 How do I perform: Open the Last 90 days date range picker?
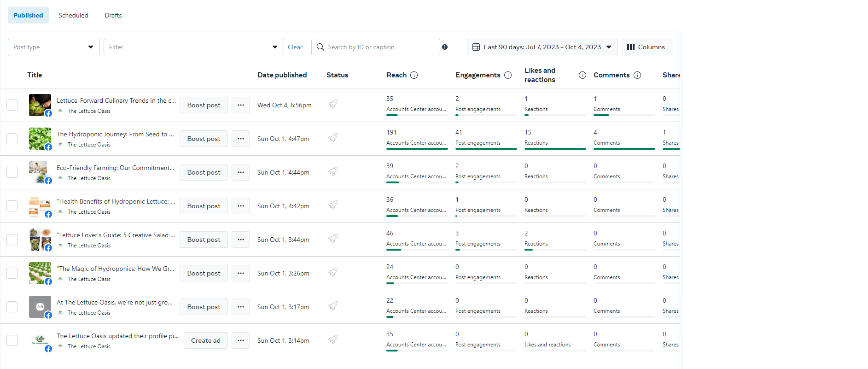[542, 47]
